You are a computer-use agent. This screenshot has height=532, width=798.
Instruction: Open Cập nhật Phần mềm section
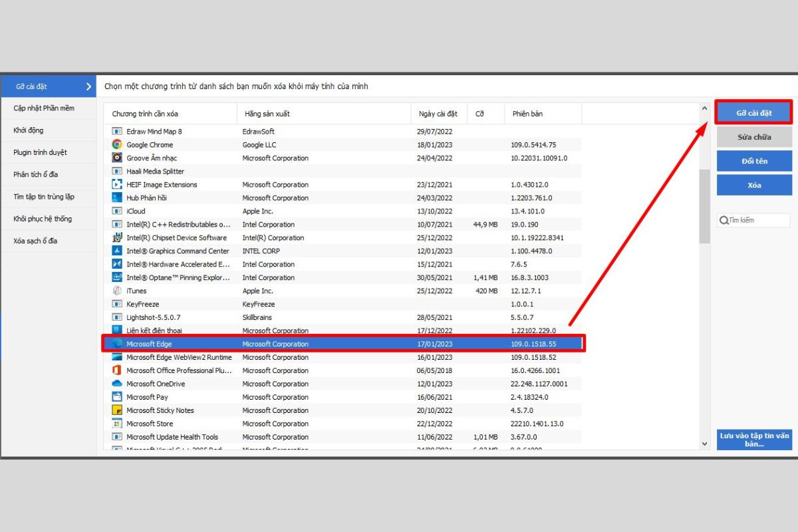click(x=49, y=108)
